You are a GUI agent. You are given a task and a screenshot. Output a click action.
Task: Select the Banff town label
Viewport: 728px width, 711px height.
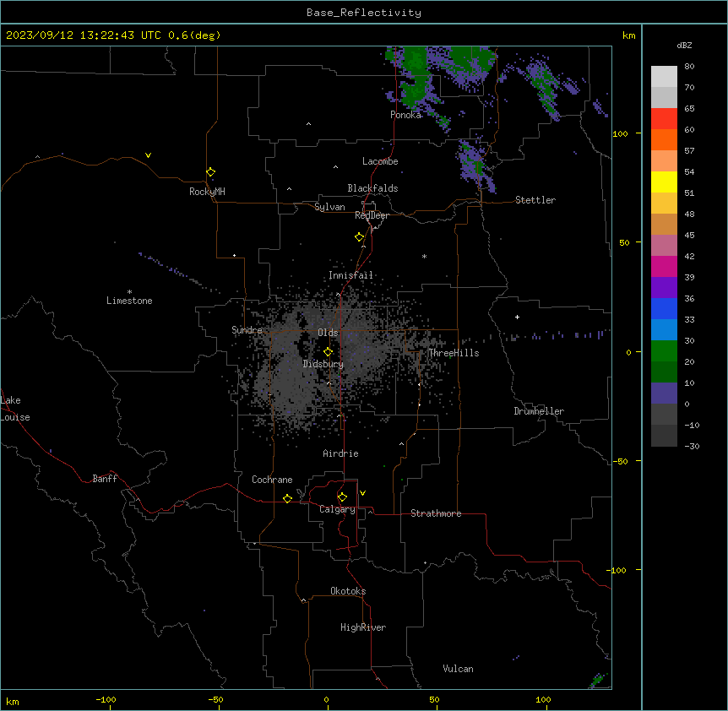[x=105, y=479]
